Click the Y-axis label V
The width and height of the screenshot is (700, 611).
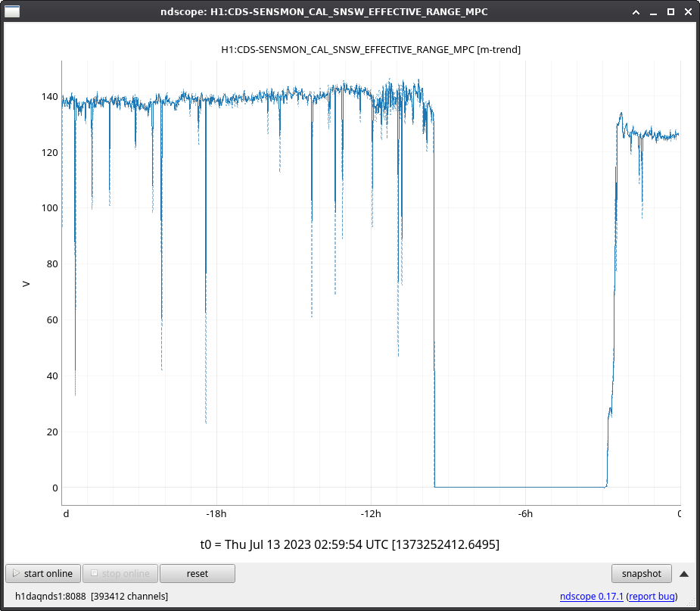click(x=26, y=284)
